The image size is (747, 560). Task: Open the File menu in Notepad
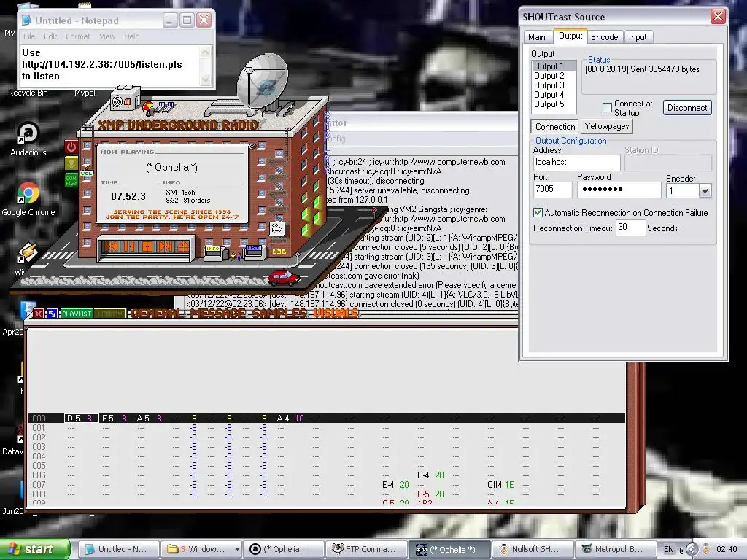[29, 36]
